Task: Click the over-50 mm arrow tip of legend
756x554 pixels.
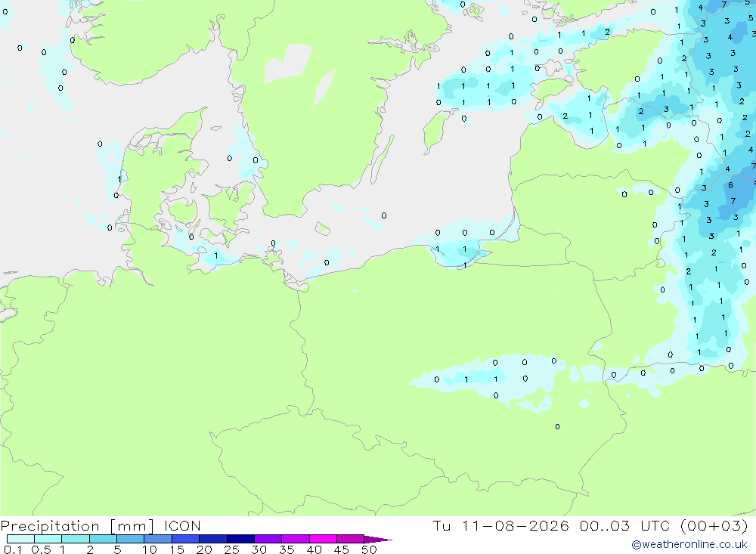Action: pos(378,540)
